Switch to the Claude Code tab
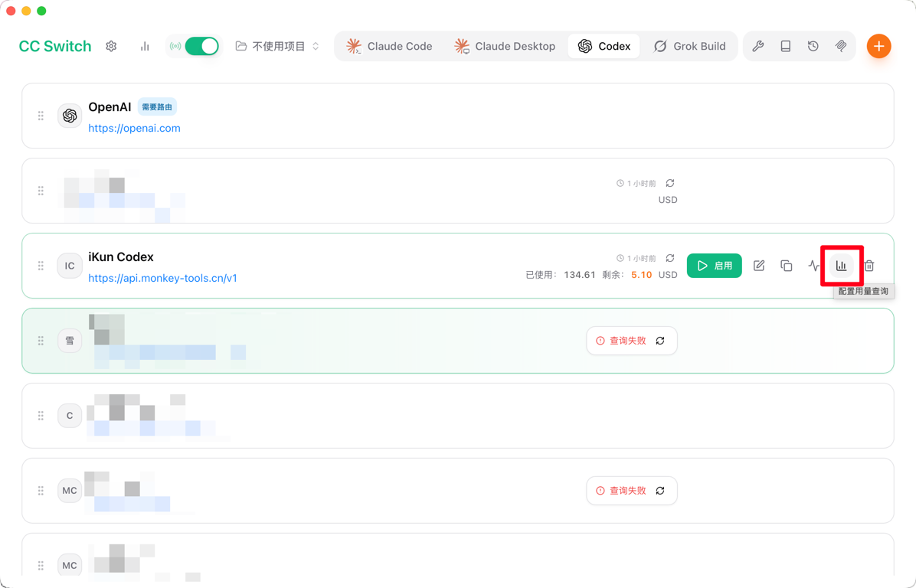Viewport: 916px width, 588px height. pos(389,46)
